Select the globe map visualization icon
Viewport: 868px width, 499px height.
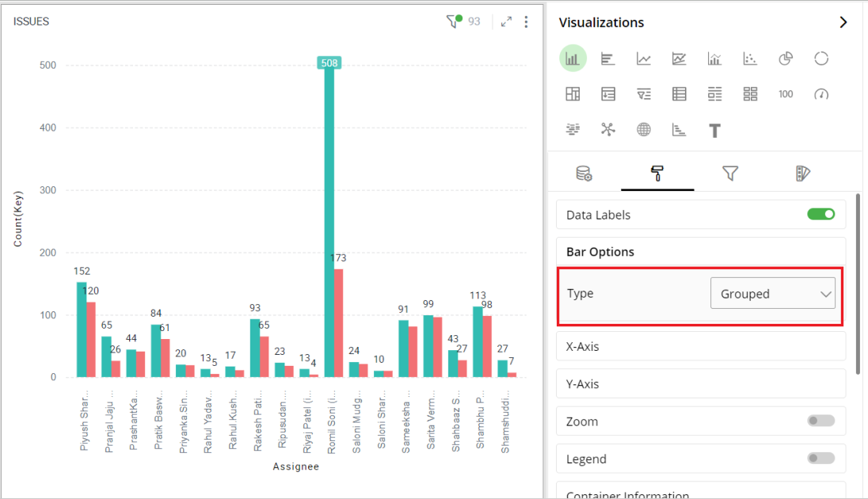point(643,130)
